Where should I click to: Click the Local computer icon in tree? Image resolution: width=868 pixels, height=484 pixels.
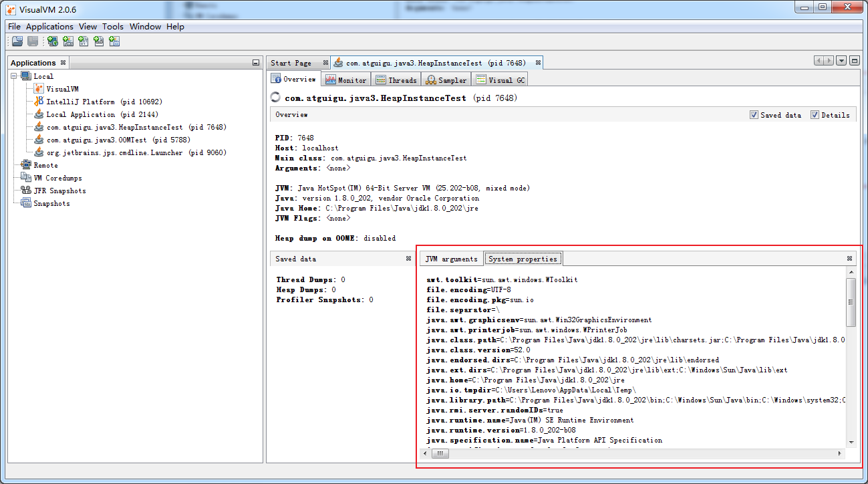[x=26, y=76]
